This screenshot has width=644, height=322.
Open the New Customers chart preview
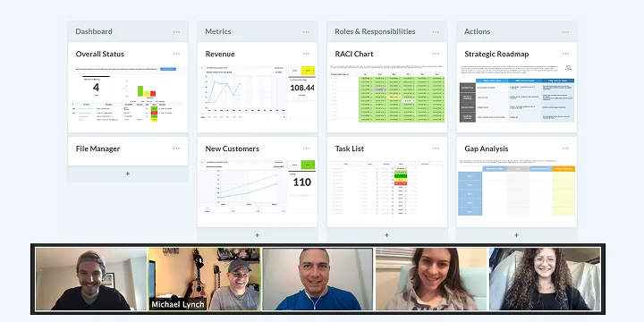(x=257, y=187)
